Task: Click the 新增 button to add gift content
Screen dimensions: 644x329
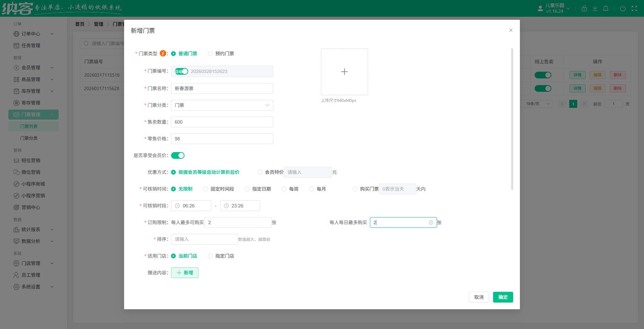Action: 184,272
